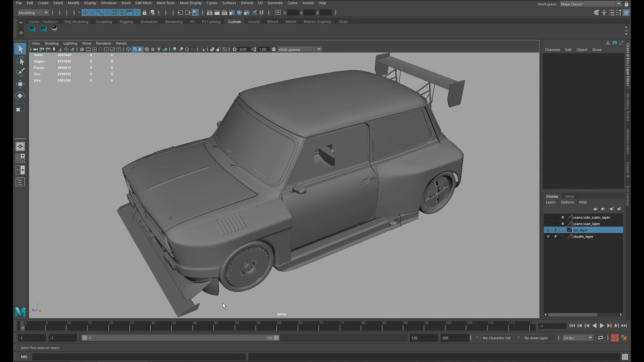
Task: Switch to single perspective view layout
Action: (x=20, y=147)
